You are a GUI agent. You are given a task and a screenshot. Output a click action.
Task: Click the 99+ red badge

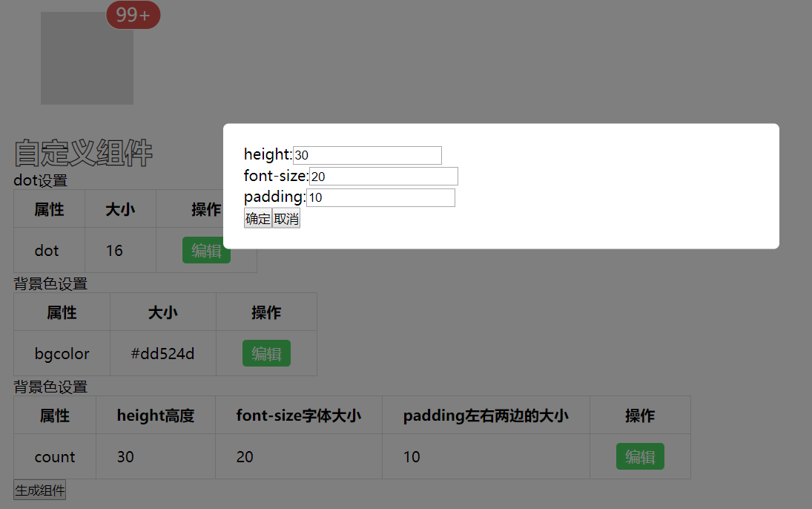click(133, 15)
